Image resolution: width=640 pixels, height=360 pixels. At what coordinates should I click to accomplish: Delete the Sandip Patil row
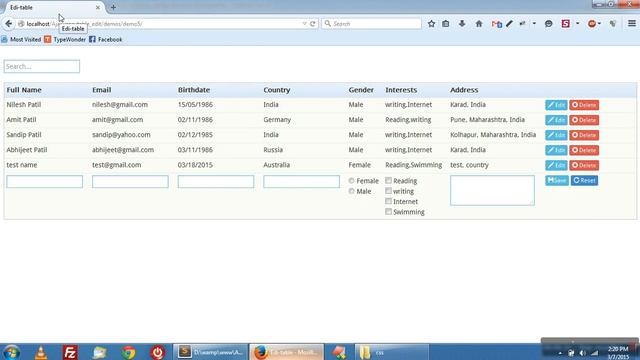pos(584,135)
